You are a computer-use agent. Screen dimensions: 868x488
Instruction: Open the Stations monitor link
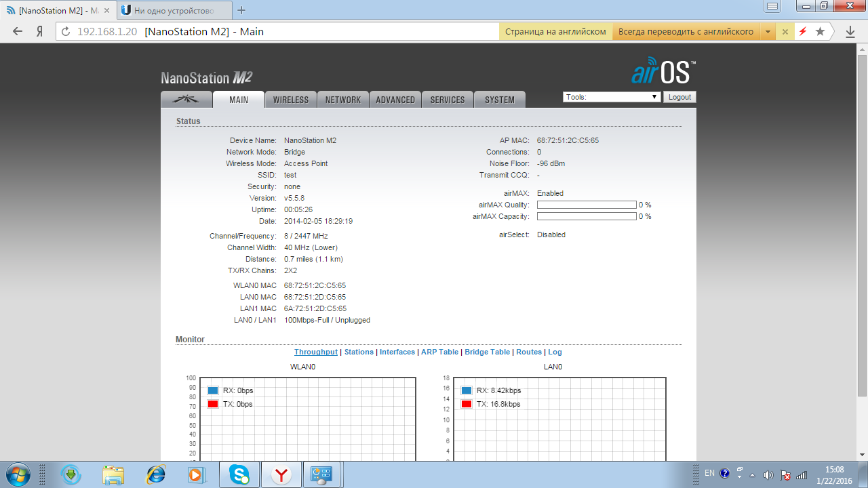[359, 352]
